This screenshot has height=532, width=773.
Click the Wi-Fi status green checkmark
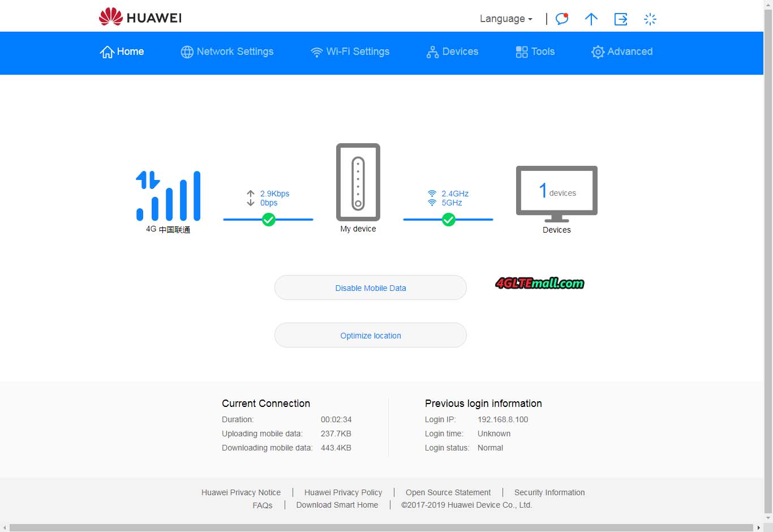point(448,220)
